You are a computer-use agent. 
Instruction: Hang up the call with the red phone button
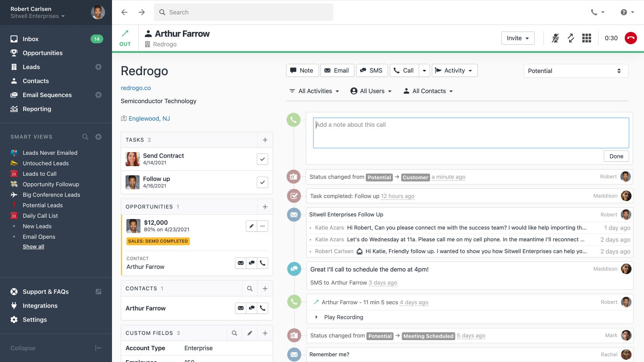(630, 38)
